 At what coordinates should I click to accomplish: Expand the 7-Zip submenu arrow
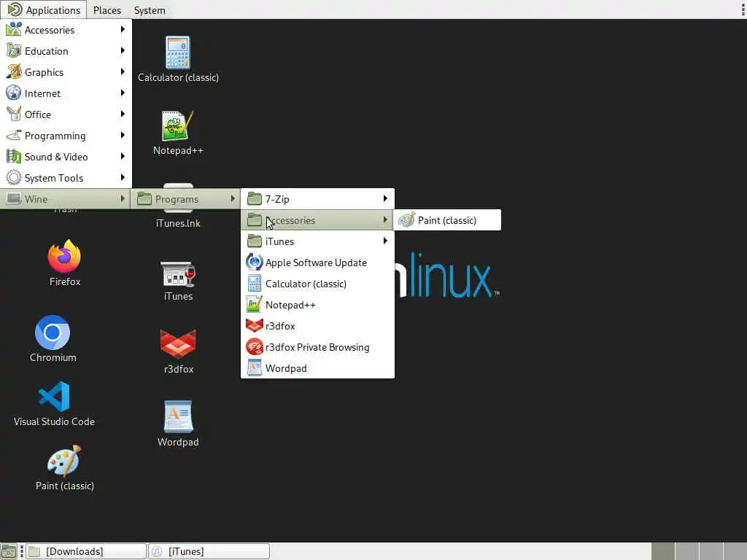click(385, 198)
